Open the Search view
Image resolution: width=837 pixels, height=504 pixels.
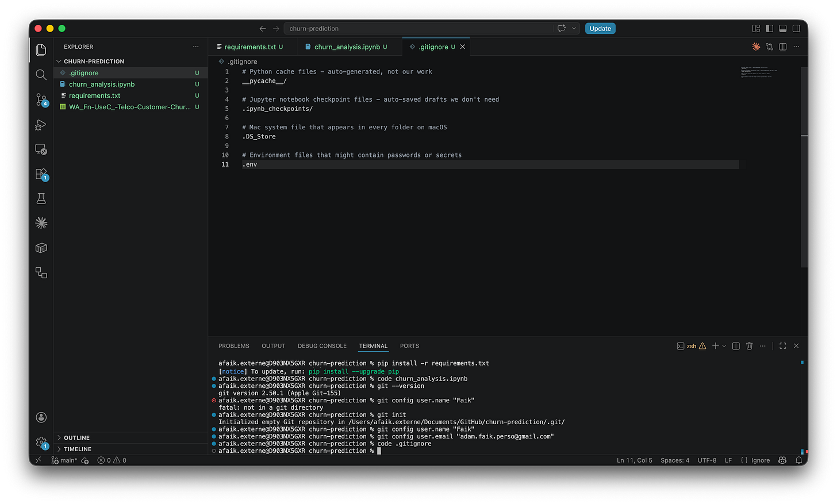41,75
